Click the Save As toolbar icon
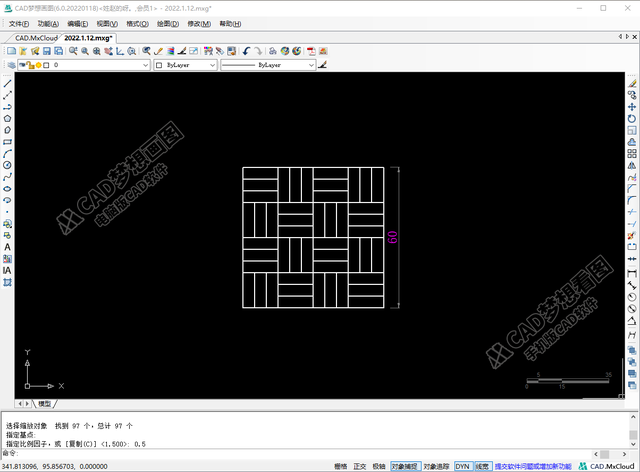The height and width of the screenshot is (472, 640). [58, 51]
